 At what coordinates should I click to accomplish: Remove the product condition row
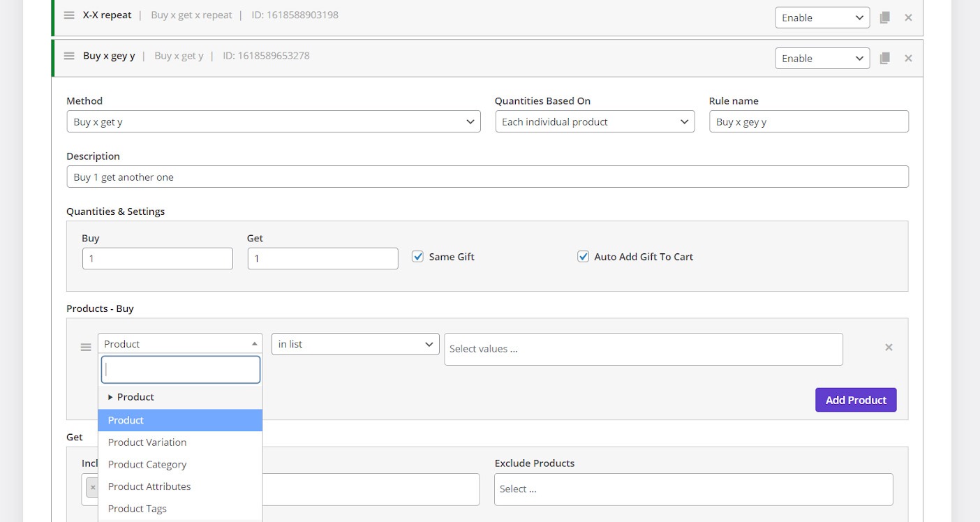[889, 348]
